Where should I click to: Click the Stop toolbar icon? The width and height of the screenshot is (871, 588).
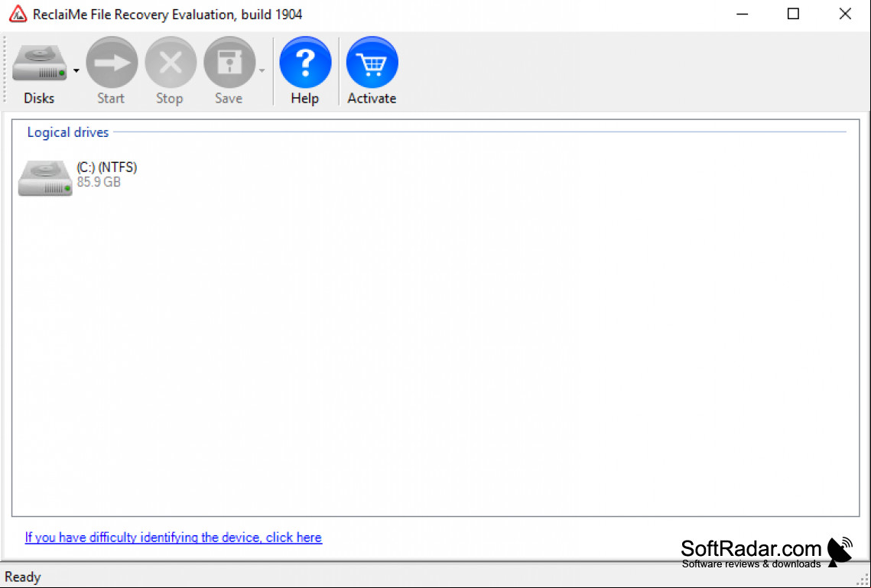(x=171, y=62)
